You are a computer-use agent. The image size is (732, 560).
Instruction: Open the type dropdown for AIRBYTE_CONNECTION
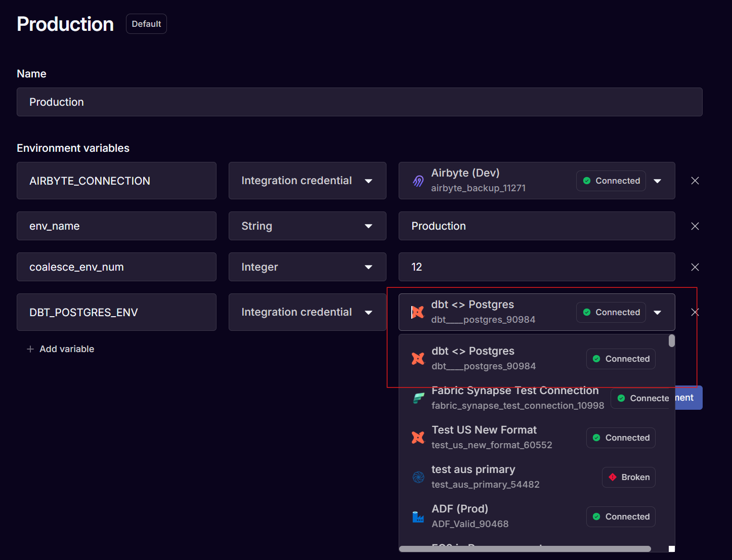308,181
